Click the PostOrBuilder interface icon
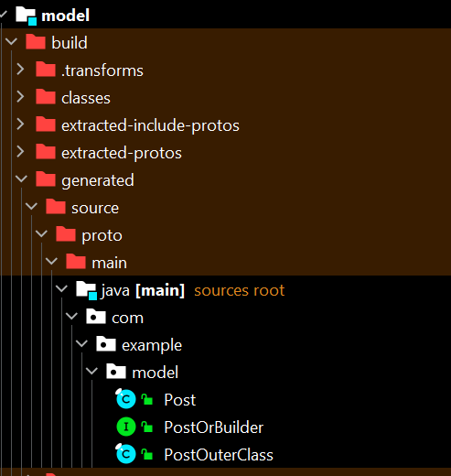 coord(126,427)
